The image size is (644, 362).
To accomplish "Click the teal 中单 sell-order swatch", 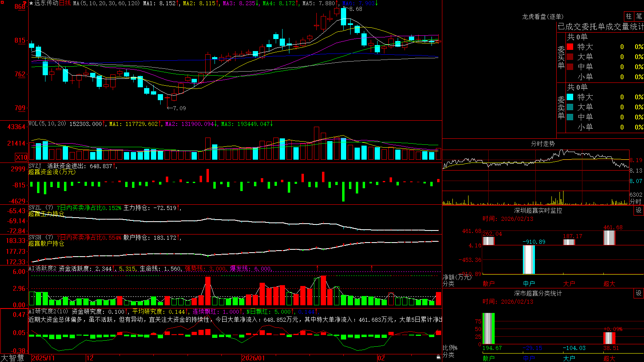I will (x=570, y=117).
